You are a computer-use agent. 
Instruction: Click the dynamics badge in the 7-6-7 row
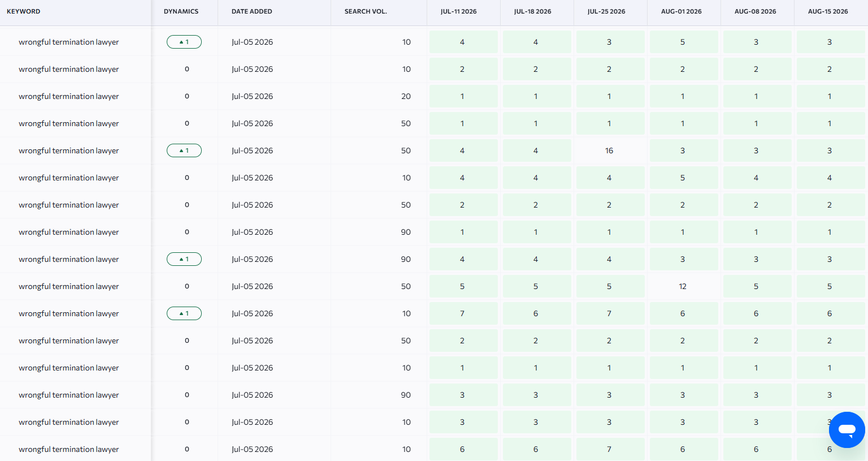tap(184, 313)
